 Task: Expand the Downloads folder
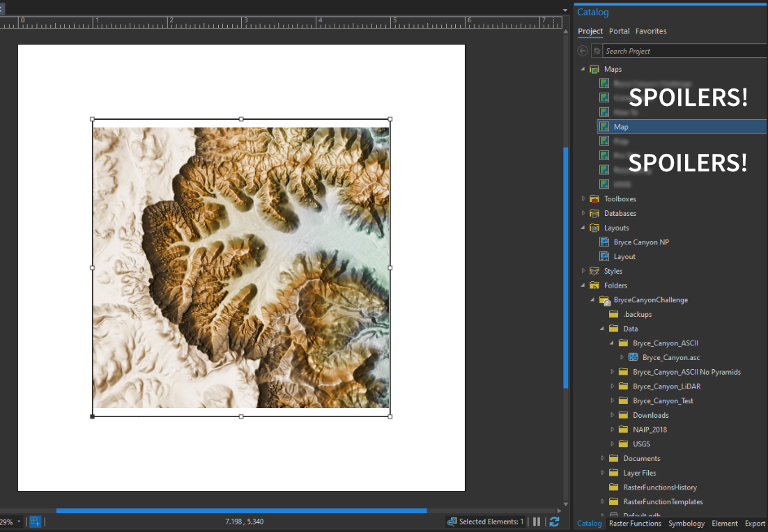(612, 415)
